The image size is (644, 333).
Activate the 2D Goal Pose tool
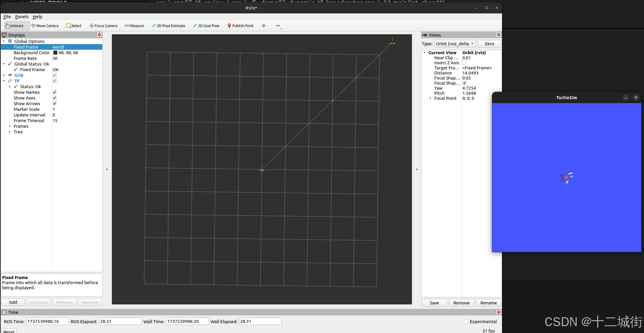pyautogui.click(x=206, y=26)
